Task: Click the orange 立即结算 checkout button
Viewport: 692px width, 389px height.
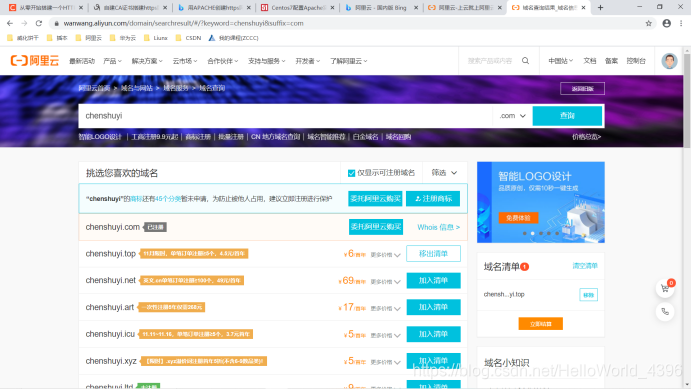Action: pos(540,324)
